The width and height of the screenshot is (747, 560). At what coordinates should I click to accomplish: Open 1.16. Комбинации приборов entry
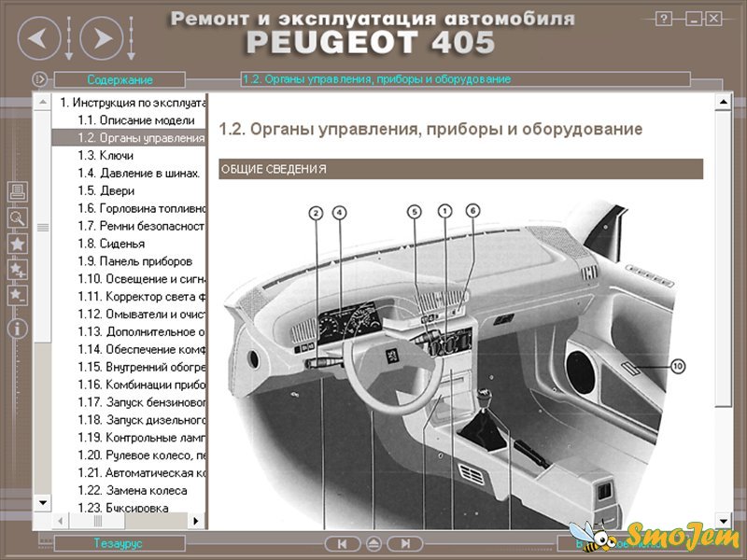(x=142, y=385)
